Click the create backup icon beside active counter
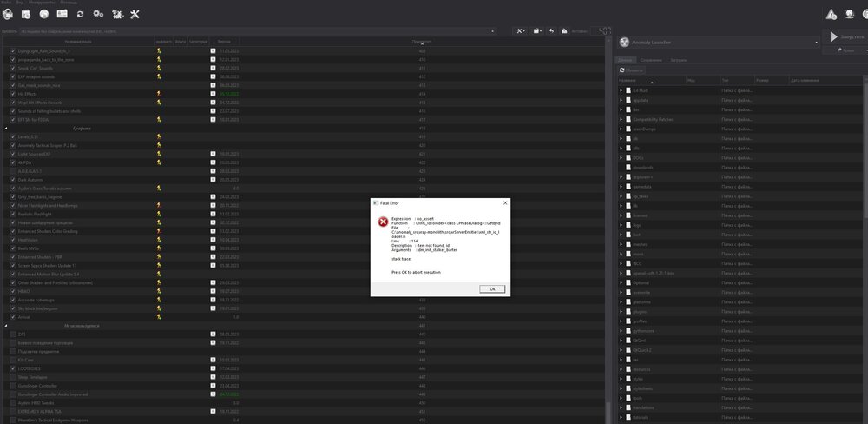This screenshot has height=424, width=868. tap(564, 31)
